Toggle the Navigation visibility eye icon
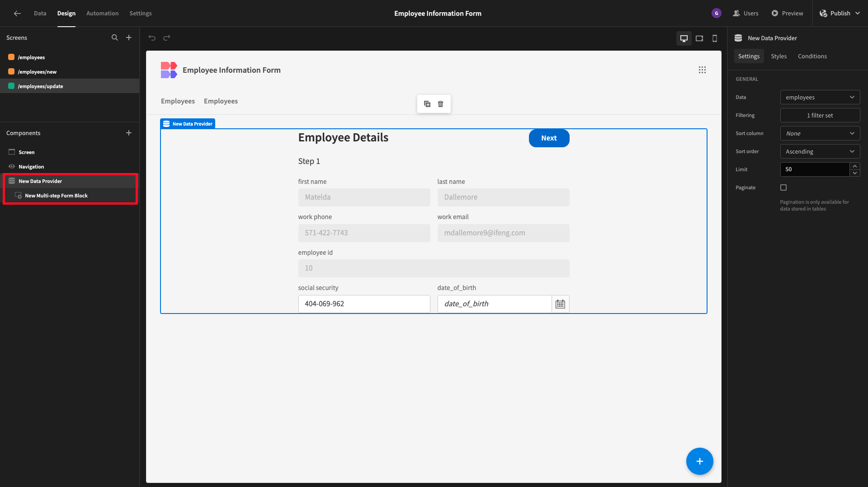The image size is (868, 487). pyautogui.click(x=12, y=167)
